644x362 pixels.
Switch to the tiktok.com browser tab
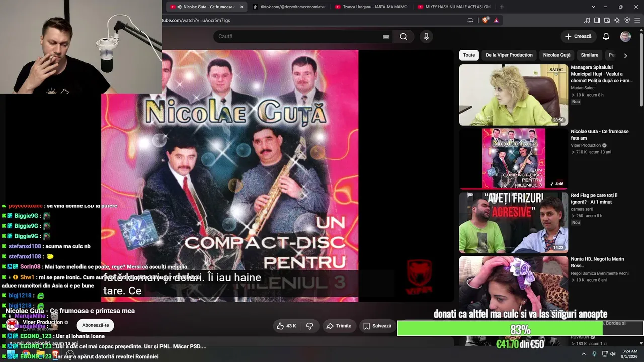click(x=288, y=7)
